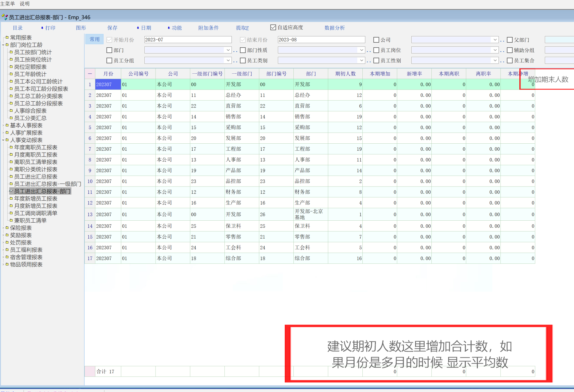
Task: Expand the 员工分组 combo box
Action: [x=228, y=60]
